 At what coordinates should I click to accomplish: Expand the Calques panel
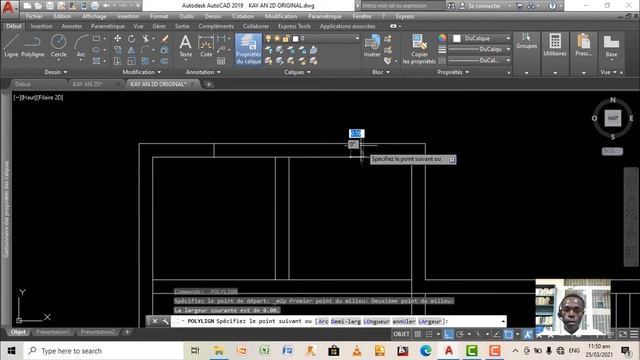(297, 72)
